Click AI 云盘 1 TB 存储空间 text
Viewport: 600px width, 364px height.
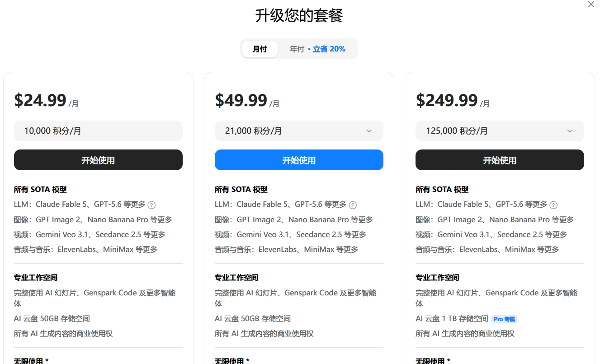click(x=452, y=319)
